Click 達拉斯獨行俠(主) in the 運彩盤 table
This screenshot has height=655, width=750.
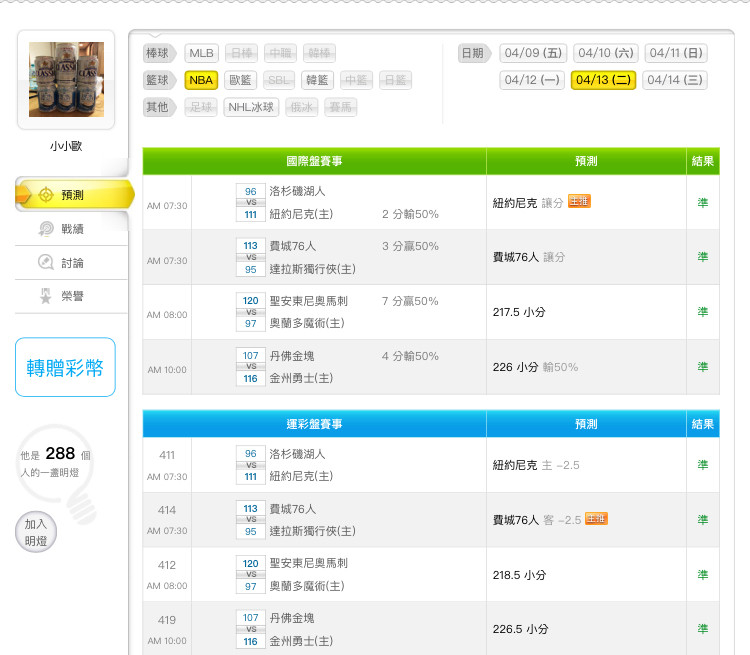coord(313,531)
